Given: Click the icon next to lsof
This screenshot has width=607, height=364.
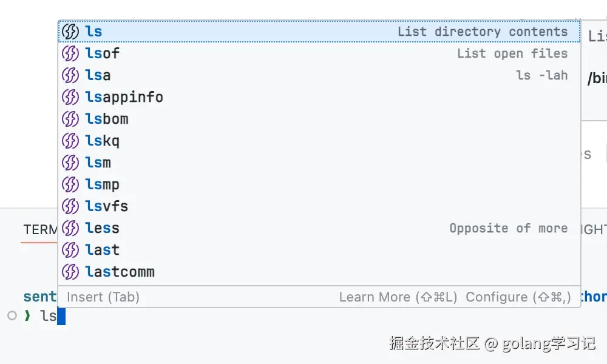Looking at the screenshot, I should [x=70, y=53].
